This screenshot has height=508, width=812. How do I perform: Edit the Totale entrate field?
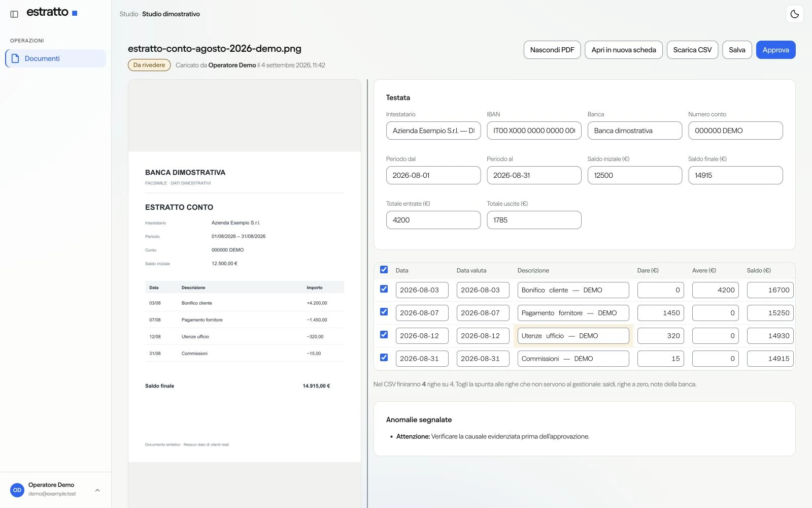pyautogui.click(x=433, y=220)
